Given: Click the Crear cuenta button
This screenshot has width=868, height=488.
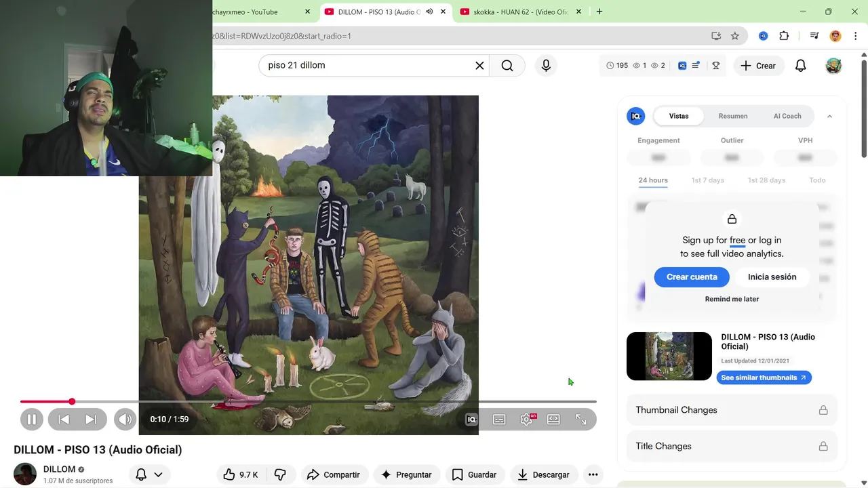Looking at the screenshot, I should point(692,277).
